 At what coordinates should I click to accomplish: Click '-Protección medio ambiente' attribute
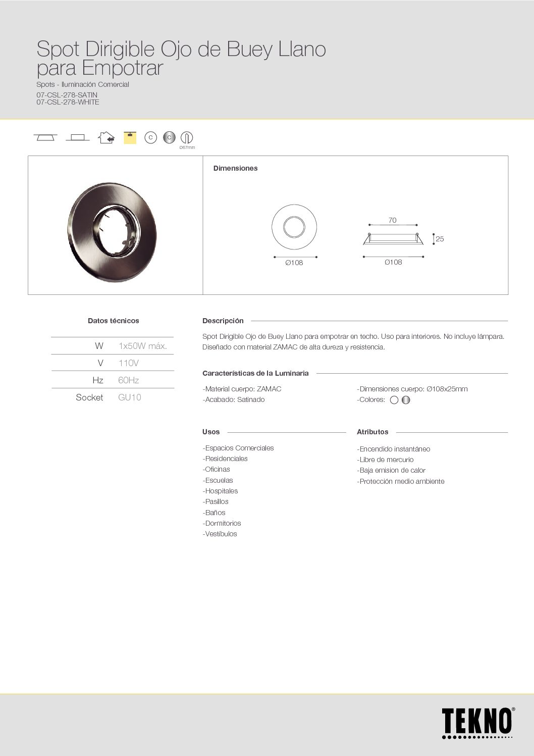point(401,481)
